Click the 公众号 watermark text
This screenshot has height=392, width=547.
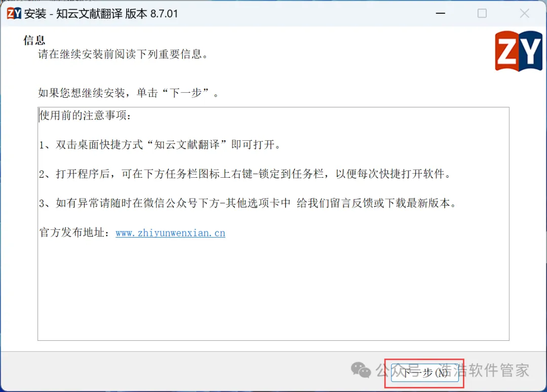399,370
